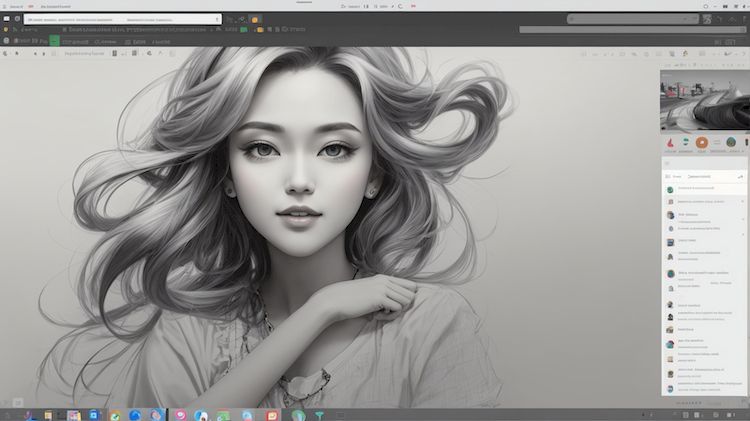This screenshot has width=750, height=421.
Task: Click the grey lines icon between orange and globe icons
Action: (x=717, y=143)
